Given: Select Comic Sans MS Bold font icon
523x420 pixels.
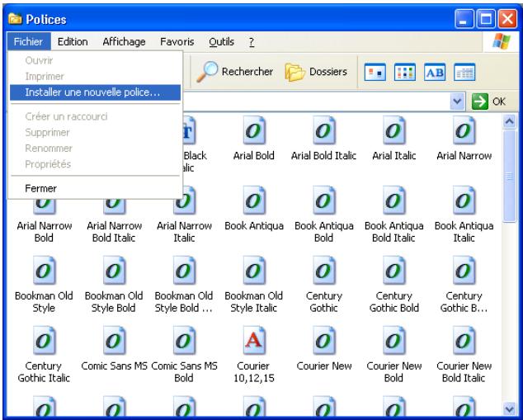Looking at the screenshot, I should [184, 340].
